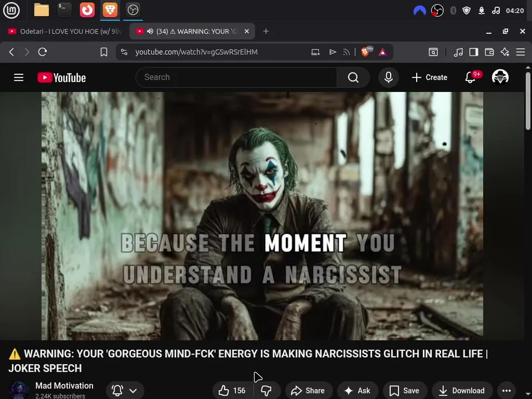Open the blue VPN tray icon
This screenshot has width=532, height=399.
pyautogui.click(x=420, y=11)
